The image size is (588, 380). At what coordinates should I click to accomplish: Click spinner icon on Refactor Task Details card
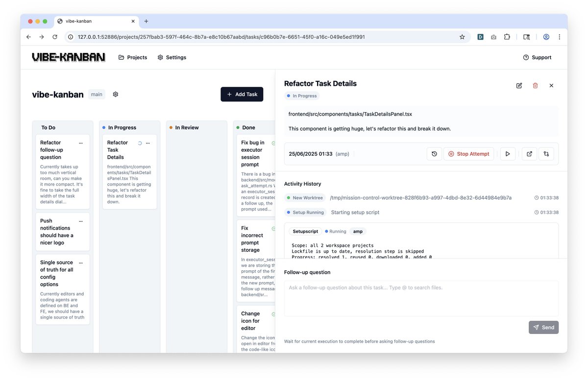point(140,143)
